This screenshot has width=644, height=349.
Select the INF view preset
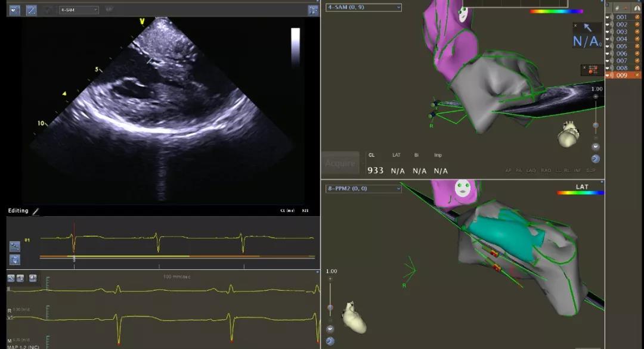coord(577,170)
